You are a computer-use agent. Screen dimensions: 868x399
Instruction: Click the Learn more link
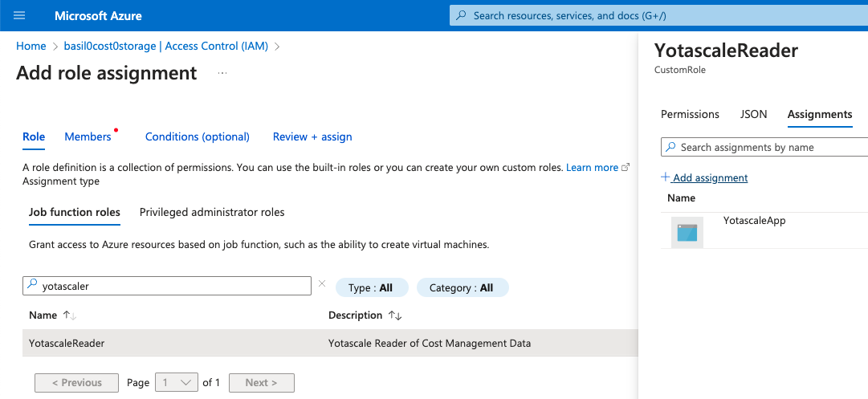[592, 168]
